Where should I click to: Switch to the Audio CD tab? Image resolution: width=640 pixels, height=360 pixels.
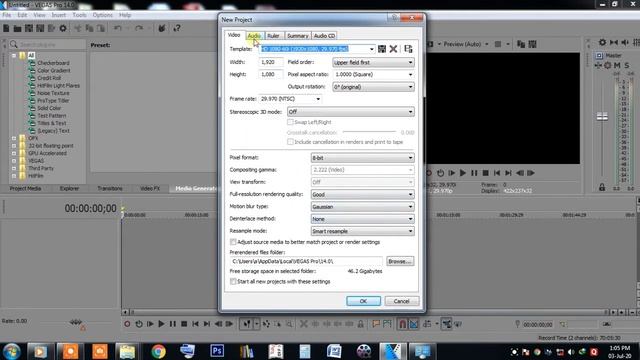pyautogui.click(x=324, y=36)
